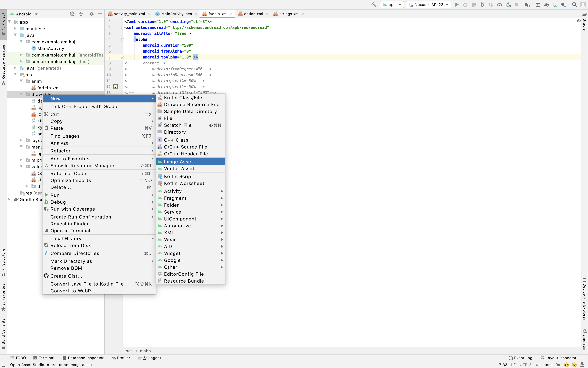Open the app run configuration dropdown

tap(392, 5)
